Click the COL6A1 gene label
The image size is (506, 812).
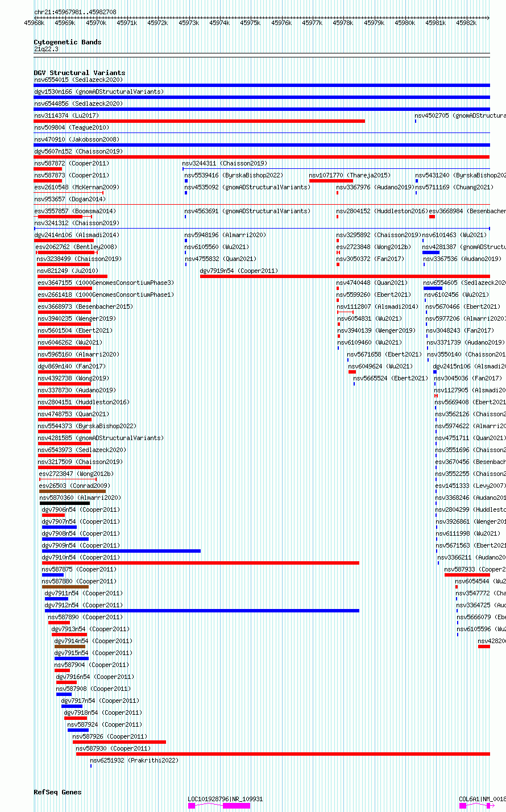coord(482,799)
